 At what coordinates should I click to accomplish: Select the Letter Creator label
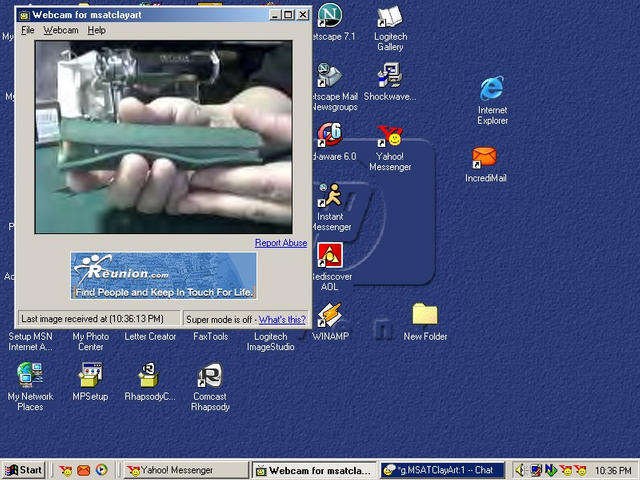click(150, 337)
